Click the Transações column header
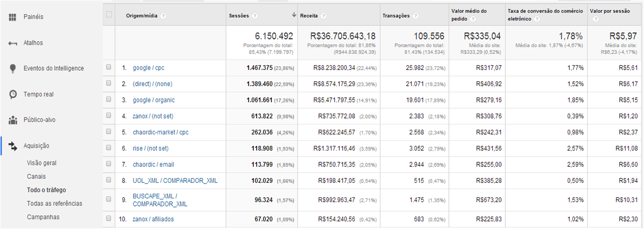The width and height of the screenshot is (644, 229). [395, 16]
